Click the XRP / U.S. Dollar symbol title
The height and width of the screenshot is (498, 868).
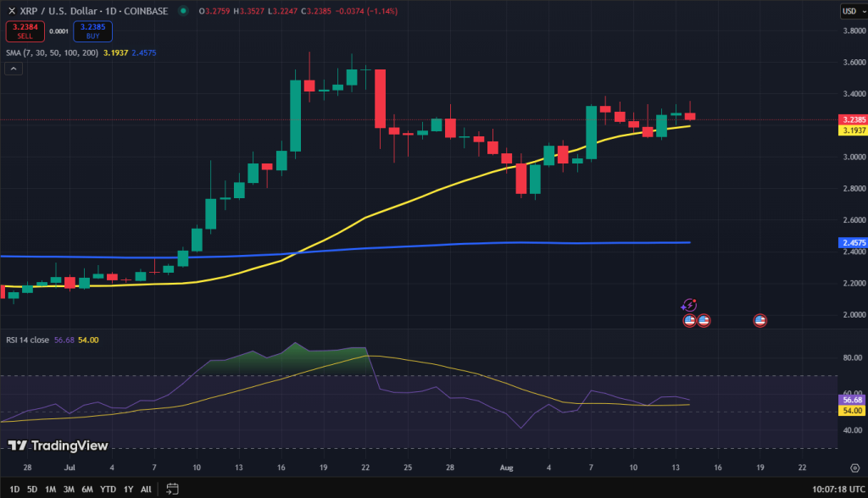point(94,11)
